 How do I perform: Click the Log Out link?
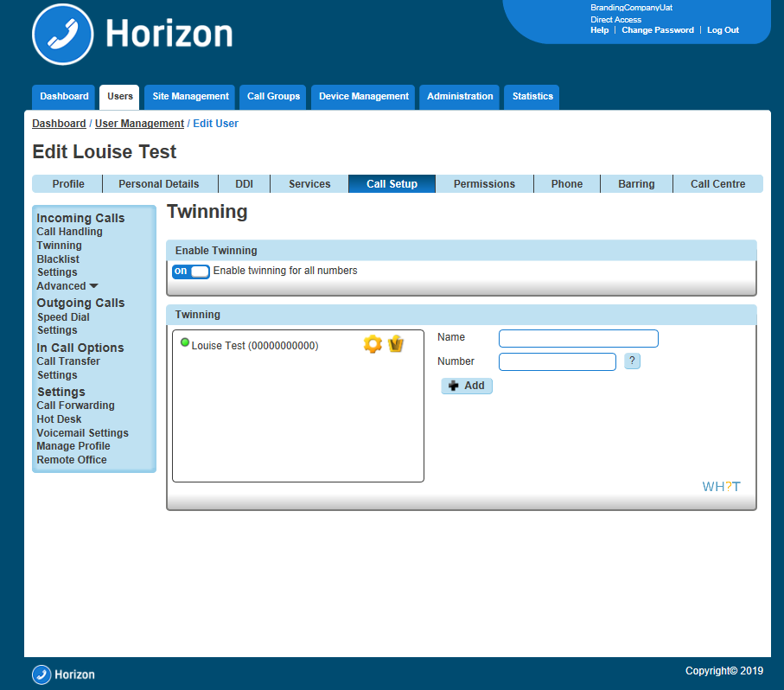pyautogui.click(x=723, y=30)
